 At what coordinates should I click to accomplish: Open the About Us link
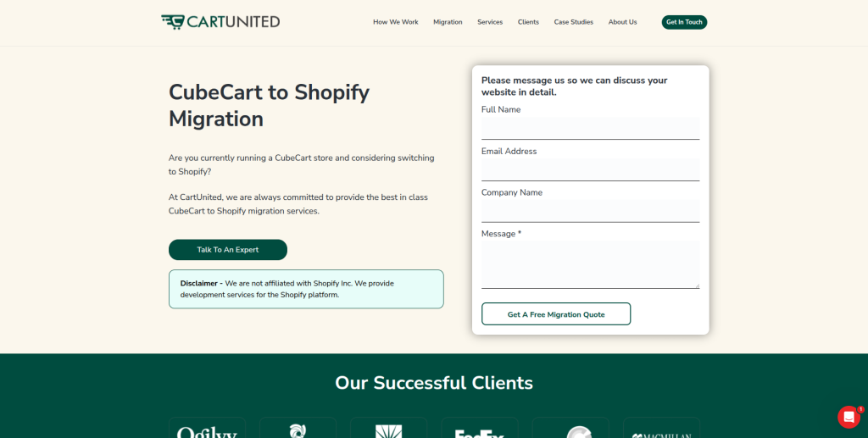pos(623,22)
